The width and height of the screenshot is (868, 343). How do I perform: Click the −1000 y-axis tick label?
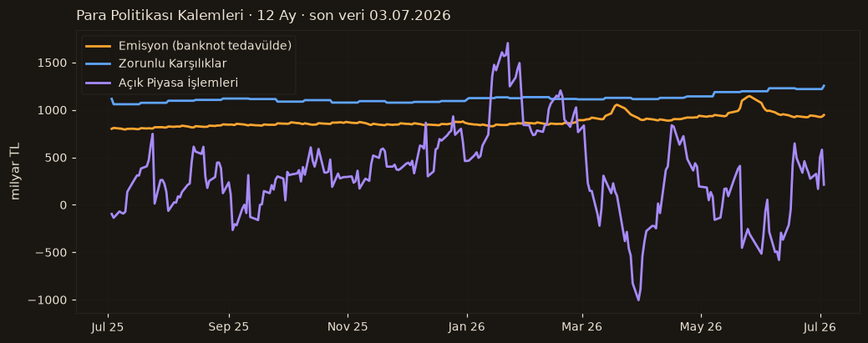coord(49,300)
